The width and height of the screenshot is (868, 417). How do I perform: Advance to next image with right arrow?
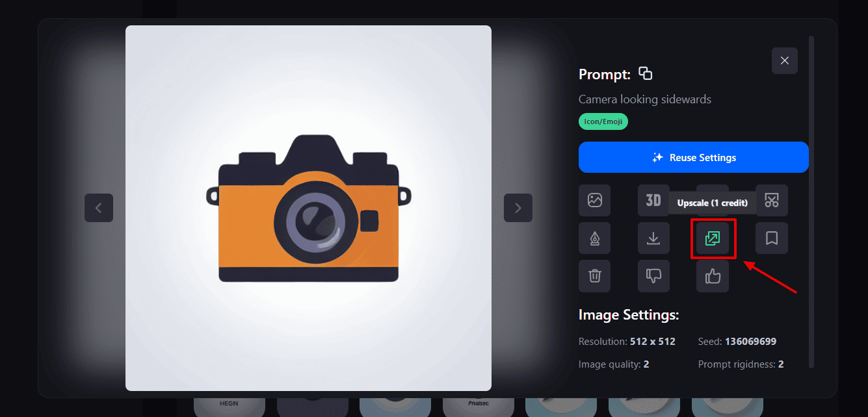pyautogui.click(x=518, y=208)
